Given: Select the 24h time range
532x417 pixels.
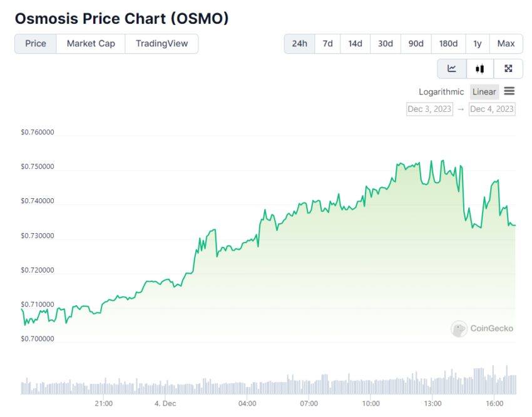Looking at the screenshot, I should (299, 44).
